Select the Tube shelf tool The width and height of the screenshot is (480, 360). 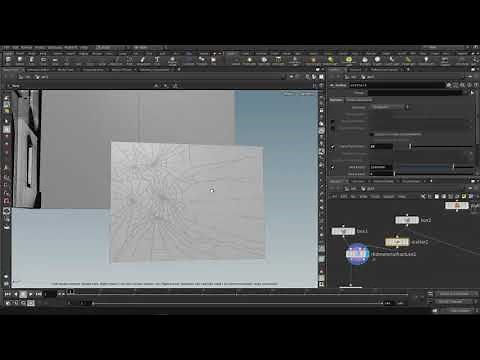32,60
